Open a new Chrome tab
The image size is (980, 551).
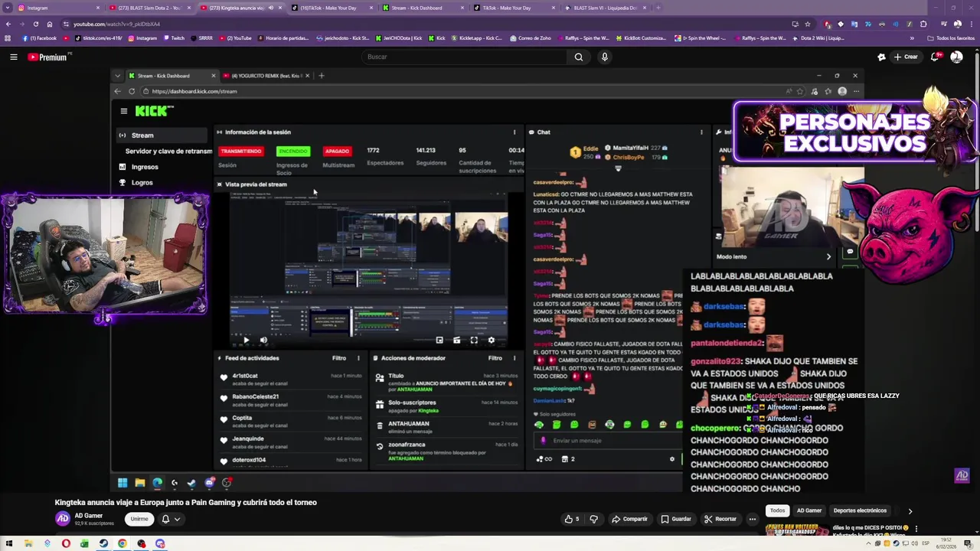click(x=658, y=8)
